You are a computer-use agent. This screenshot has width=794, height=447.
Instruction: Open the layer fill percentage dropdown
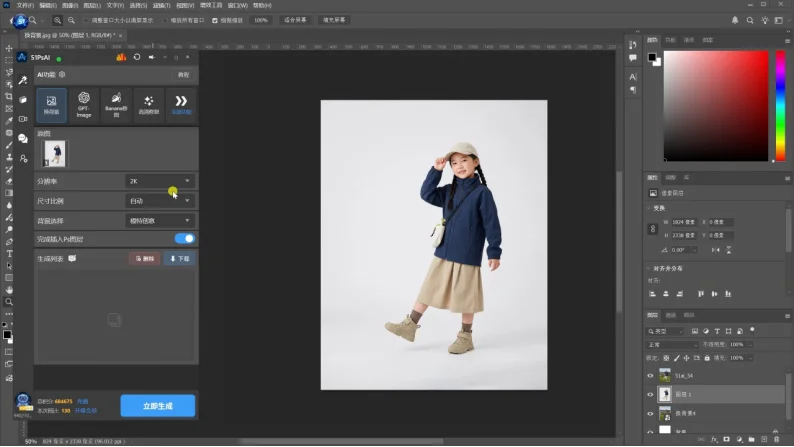(750, 358)
